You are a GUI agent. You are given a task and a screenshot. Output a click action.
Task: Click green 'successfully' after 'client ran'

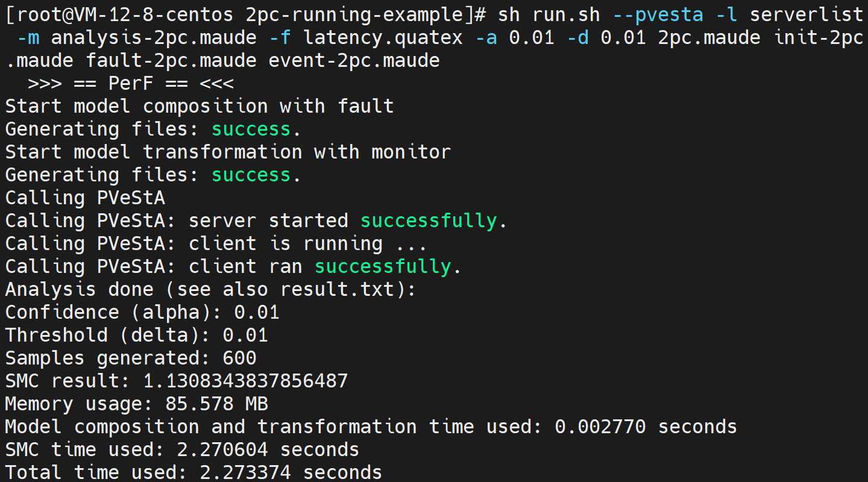click(x=383, y=266)
